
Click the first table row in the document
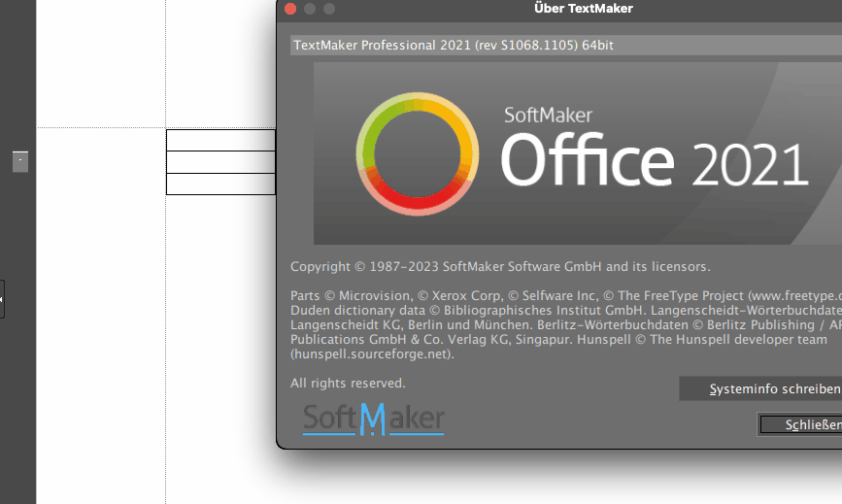(220, 140)
